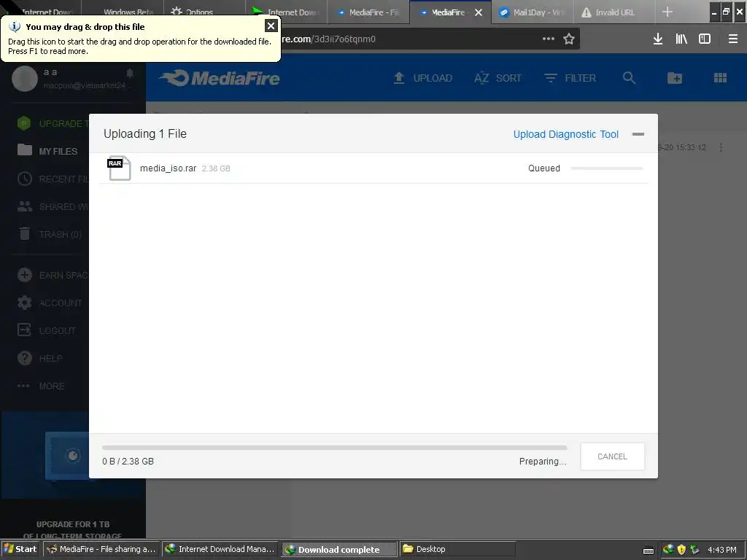
Task: Click the overall upload progress bar
Action: coord(334,448)
